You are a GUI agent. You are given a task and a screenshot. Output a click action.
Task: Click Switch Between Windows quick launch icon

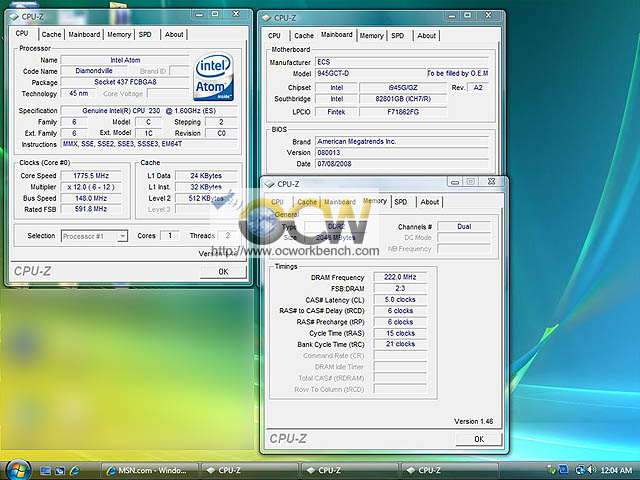(60, 471)
